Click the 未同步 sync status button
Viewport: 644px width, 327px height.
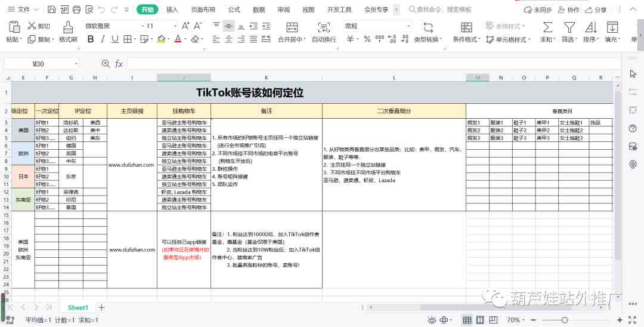(x=538, y=10)
